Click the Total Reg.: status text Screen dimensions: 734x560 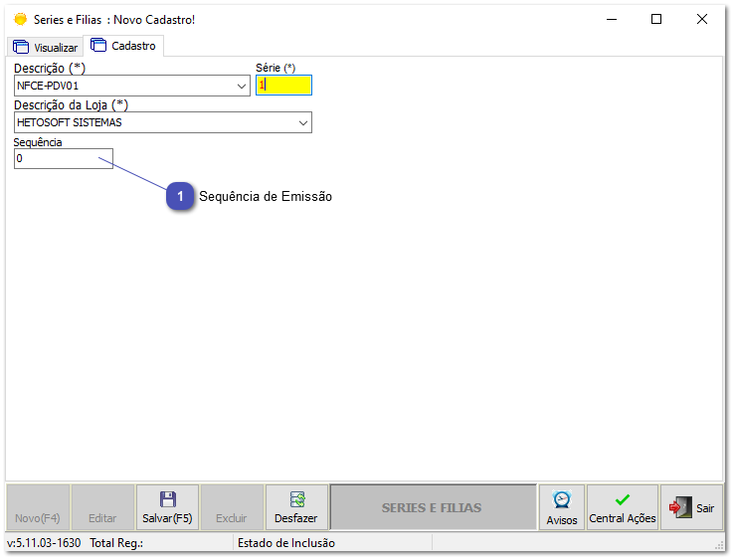pos(116,543)
